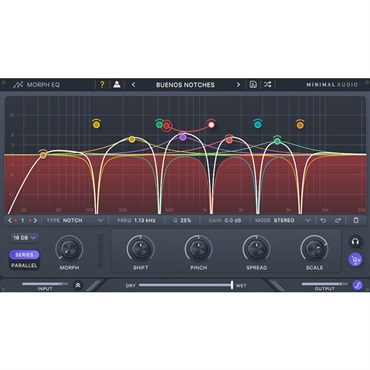Click the Scale knob

click(314, 248)
